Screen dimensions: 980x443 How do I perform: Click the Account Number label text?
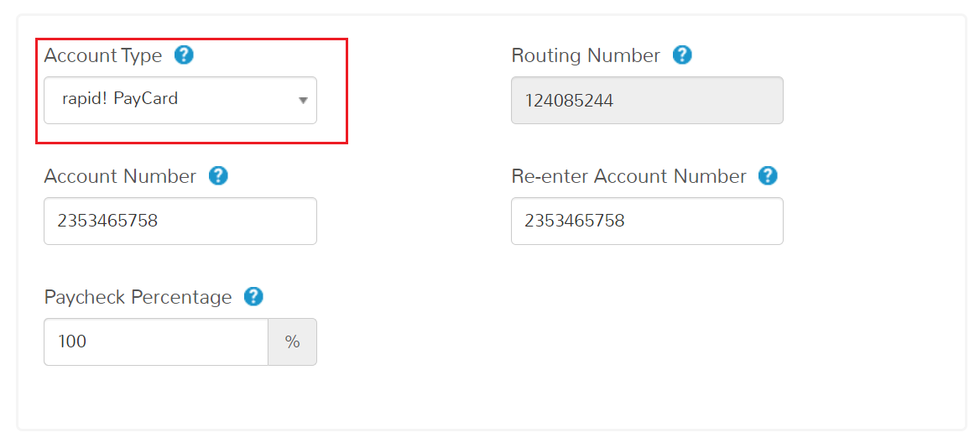(x=121, y=176)
